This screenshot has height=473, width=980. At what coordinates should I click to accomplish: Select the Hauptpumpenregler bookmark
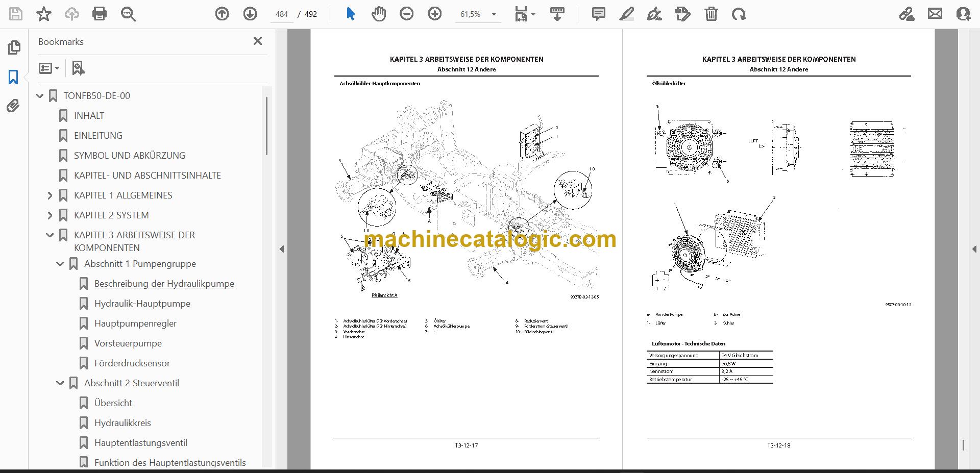point(135,323)
